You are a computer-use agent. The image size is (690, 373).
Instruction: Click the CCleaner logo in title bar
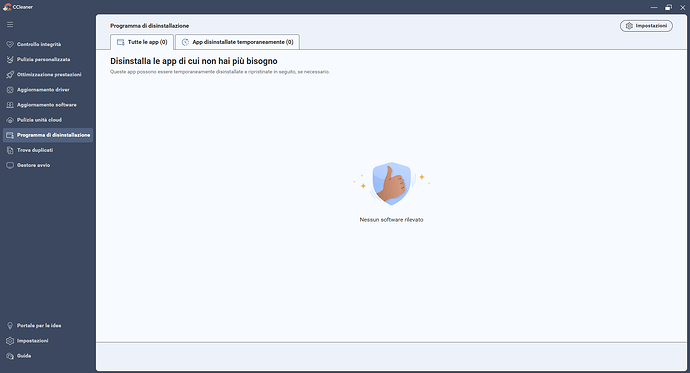(x=7, y=7)
